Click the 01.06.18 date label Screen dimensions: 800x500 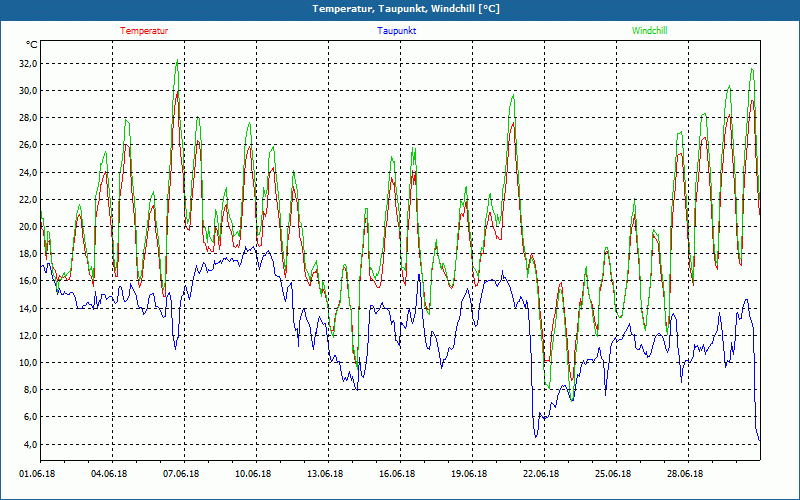37,474
